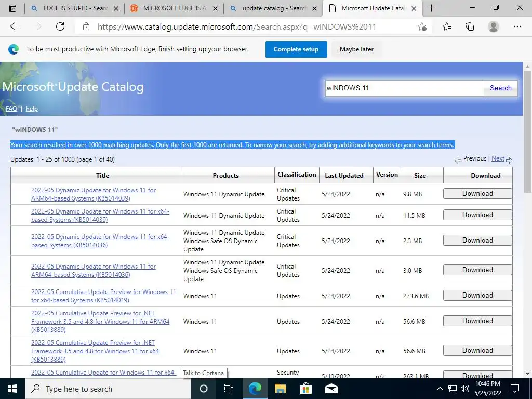Open File Explorer from taskbar

pyautogui.click(x=280, y=389)
